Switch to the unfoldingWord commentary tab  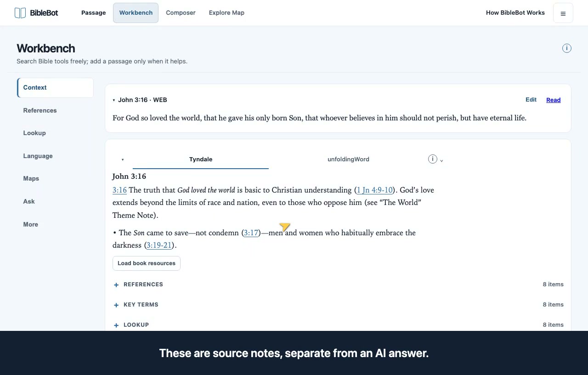[x=348, y=159]
